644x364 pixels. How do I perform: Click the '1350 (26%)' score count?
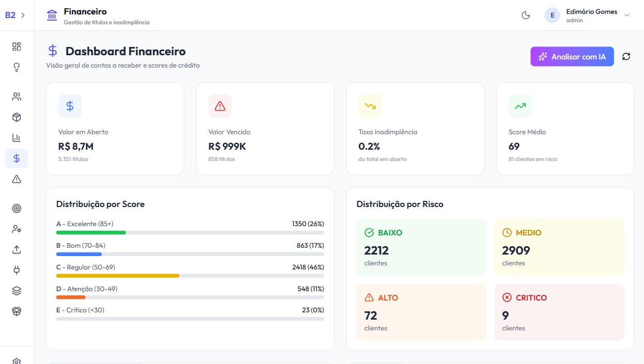[x=308, y=224]
